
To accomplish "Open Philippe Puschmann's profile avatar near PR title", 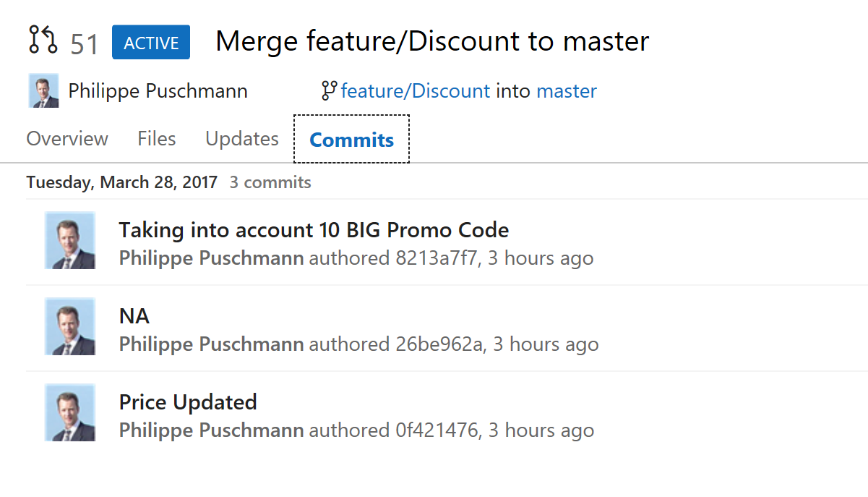I will (x=43, y=90).
